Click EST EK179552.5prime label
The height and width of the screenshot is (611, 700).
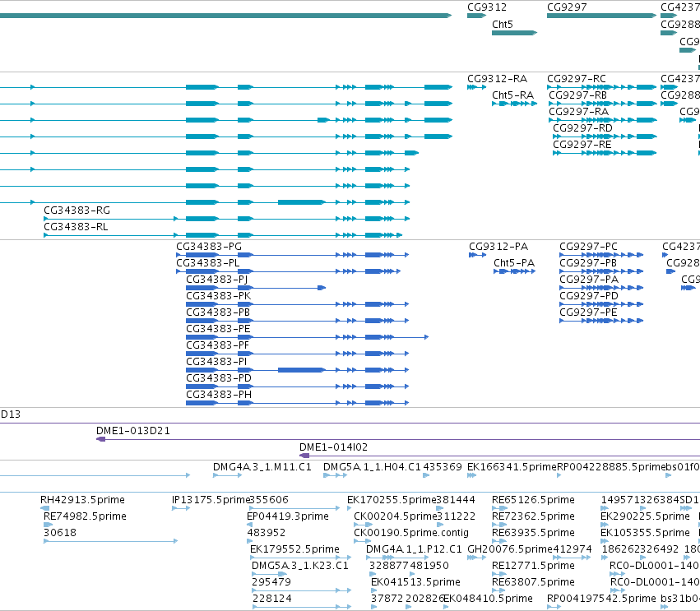[294, 549]
